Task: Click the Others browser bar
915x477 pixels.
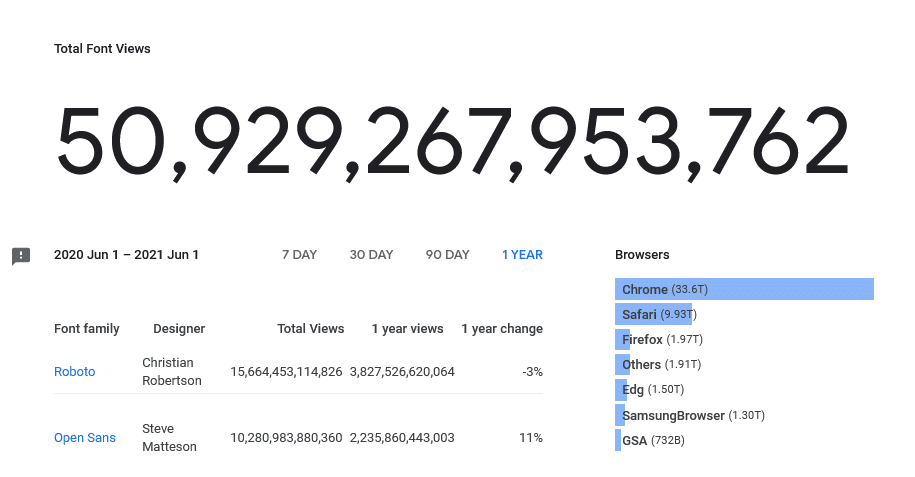Action: click(x=623, y=364)
